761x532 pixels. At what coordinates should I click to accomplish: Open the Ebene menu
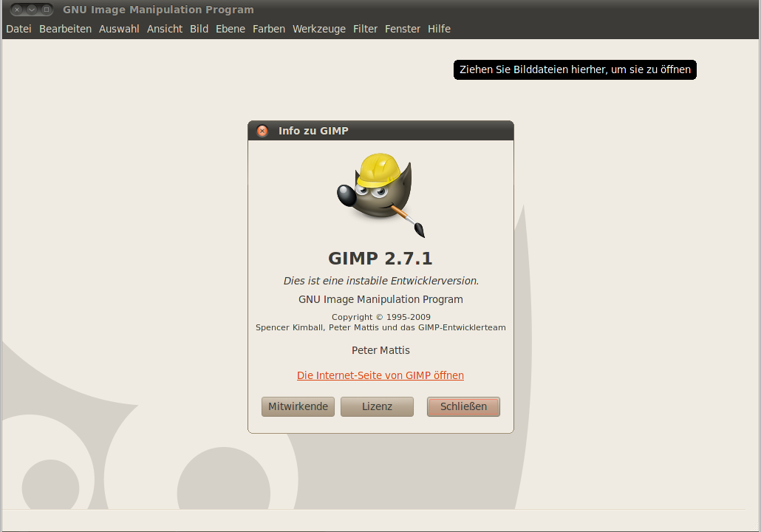tap(230, 29)
